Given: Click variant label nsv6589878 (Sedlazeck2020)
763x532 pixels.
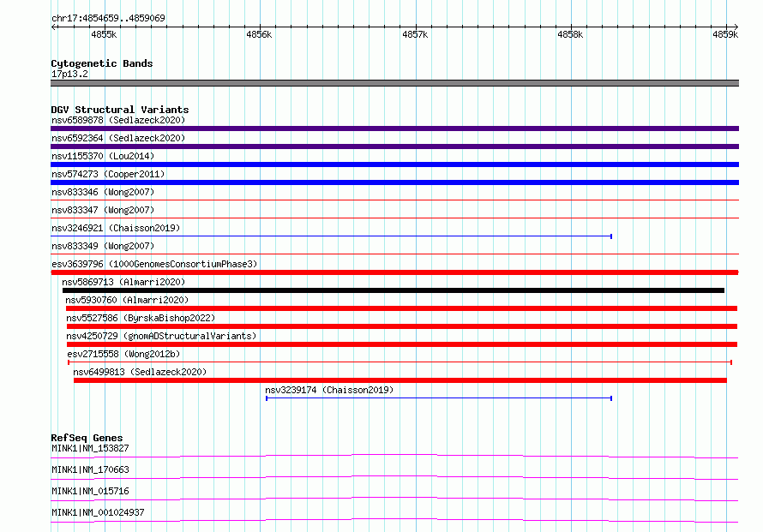Looking at the screenshot, I should point(118,120).
